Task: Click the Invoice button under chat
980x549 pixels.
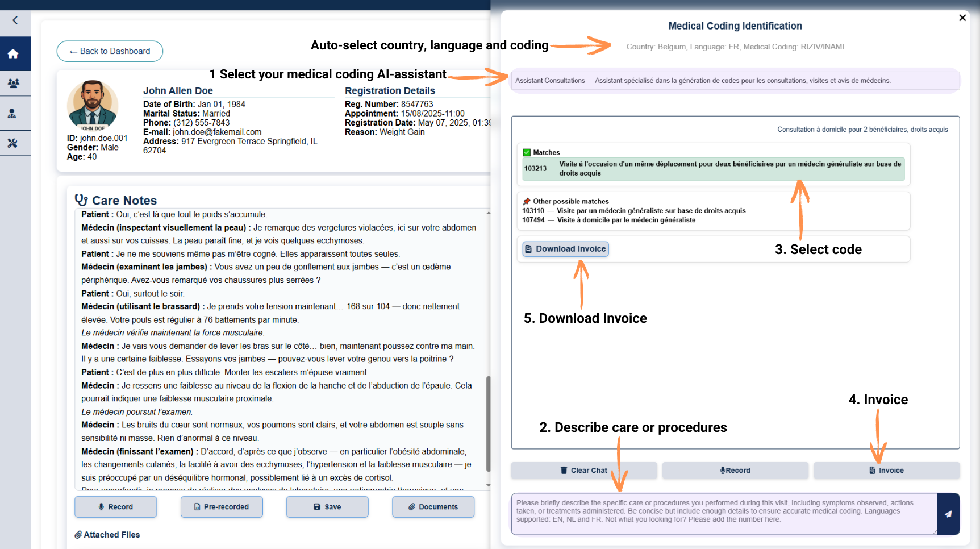Action: [886, 471]
